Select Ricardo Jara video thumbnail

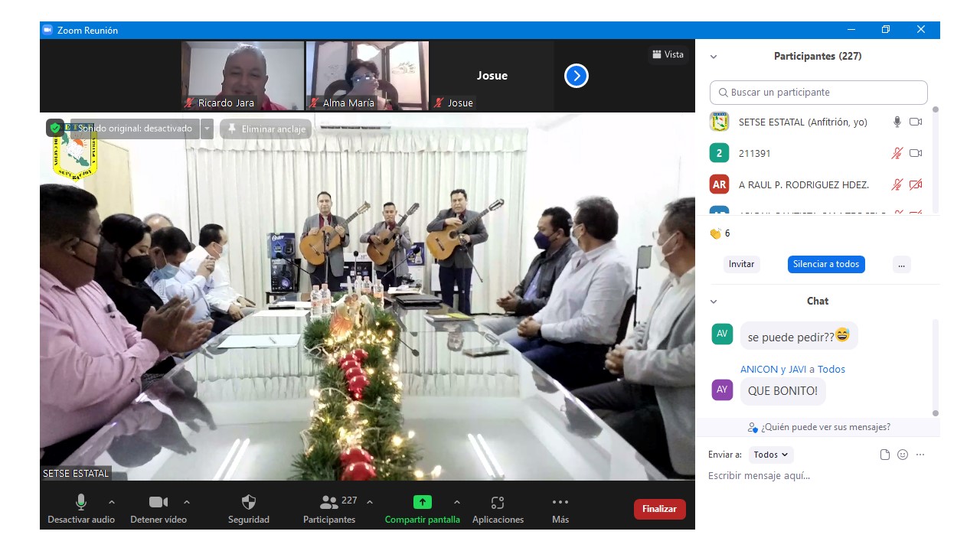(x=243, y=76)
